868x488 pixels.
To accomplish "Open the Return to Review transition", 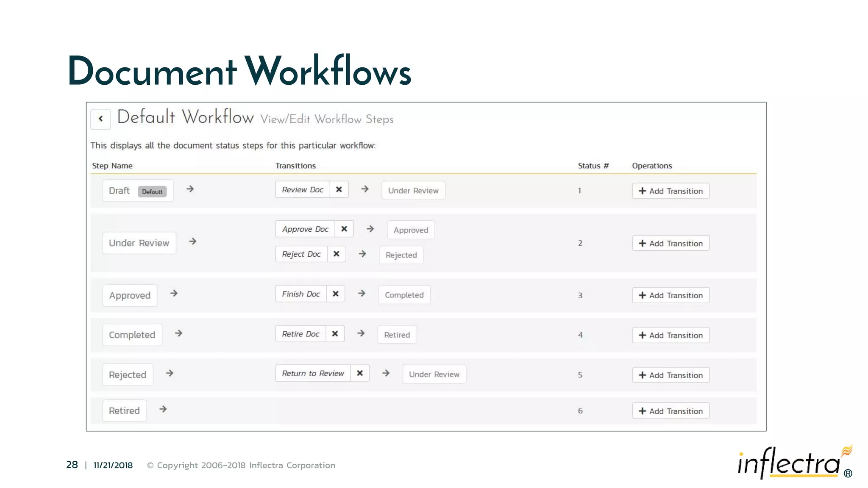I will click(x=313, y=373).
